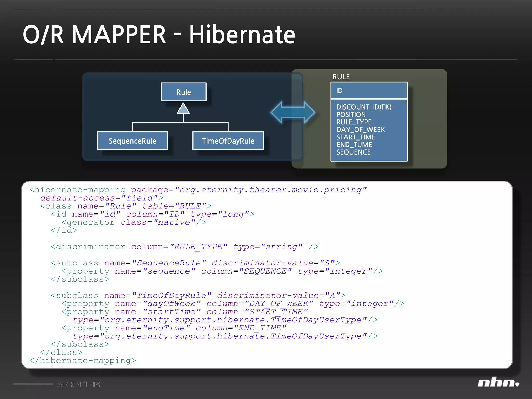Image resolution: width=532 pixels, height=399 pixels.
Task: Click the discriminator column="RULE_TYPE" line
Action: pyautogui.click(x=185, y=247)
